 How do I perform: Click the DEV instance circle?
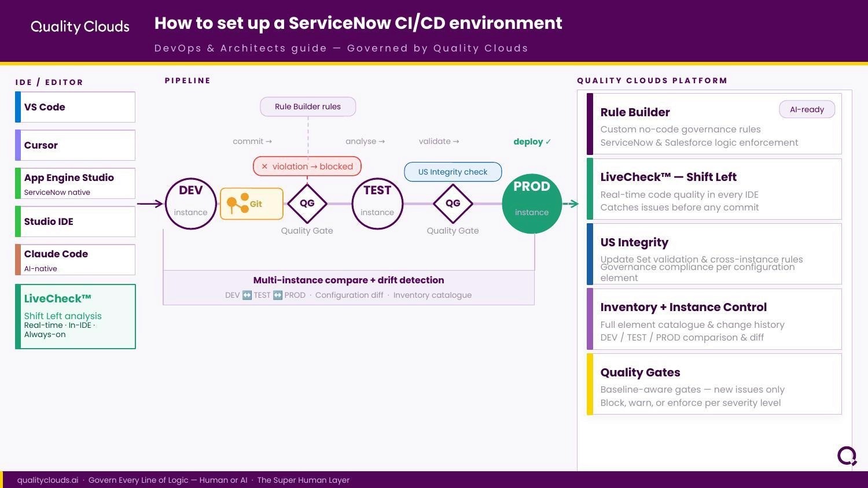click(191, 204)
